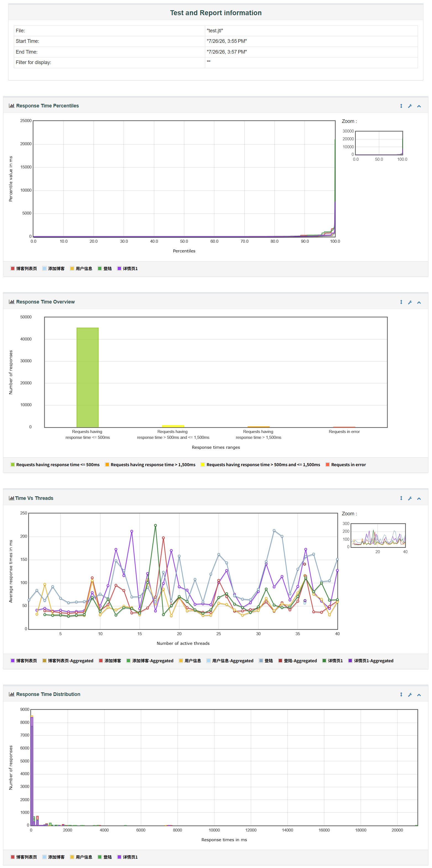This screenshot has height=868, width=432.
Task: Click the resize arrows icon in Time Vs Threads header
Action: (x=401, y=498)
